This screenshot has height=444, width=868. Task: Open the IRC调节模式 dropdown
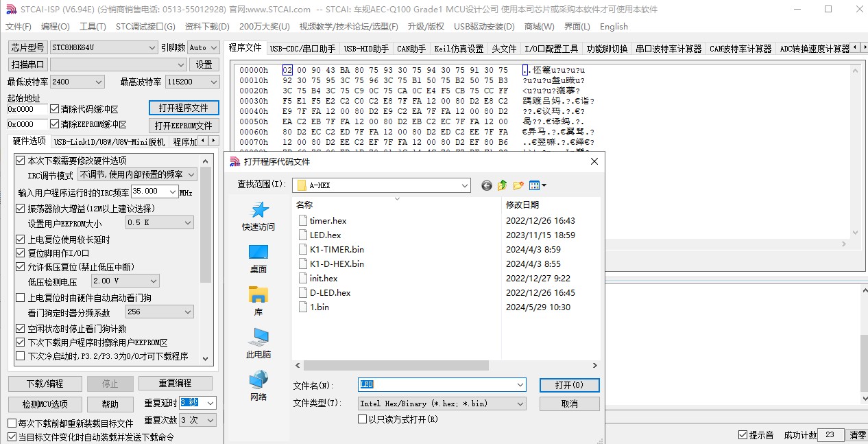(137, 175)
